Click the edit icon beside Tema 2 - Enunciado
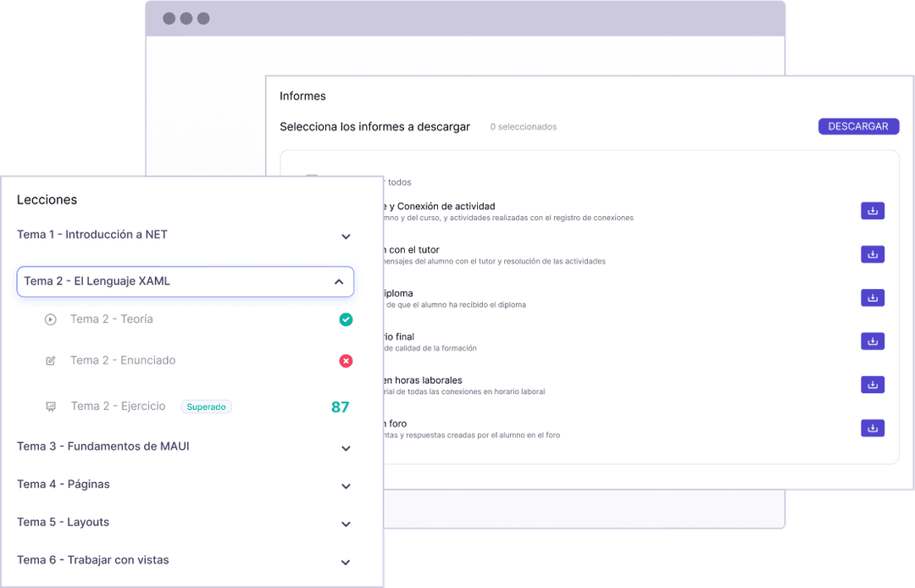915x588 pixels. [51, 361]
